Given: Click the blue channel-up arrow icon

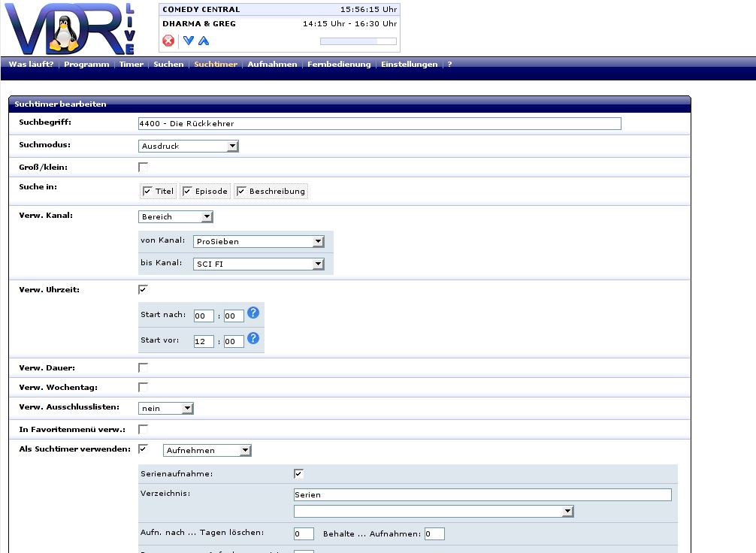Looking at the screenshot, I should point(204,41).
